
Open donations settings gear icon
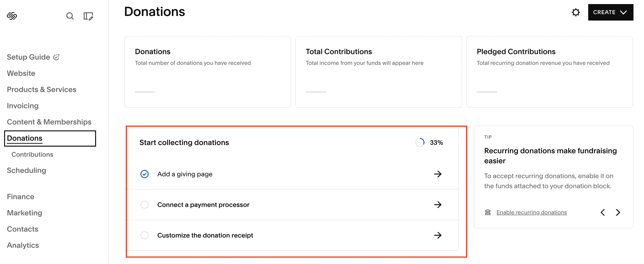pos(576,12)
